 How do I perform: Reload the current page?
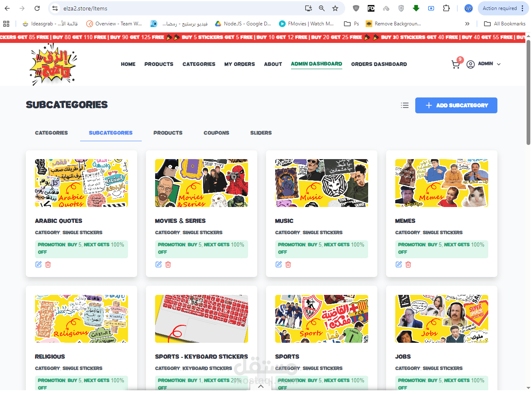37,8
